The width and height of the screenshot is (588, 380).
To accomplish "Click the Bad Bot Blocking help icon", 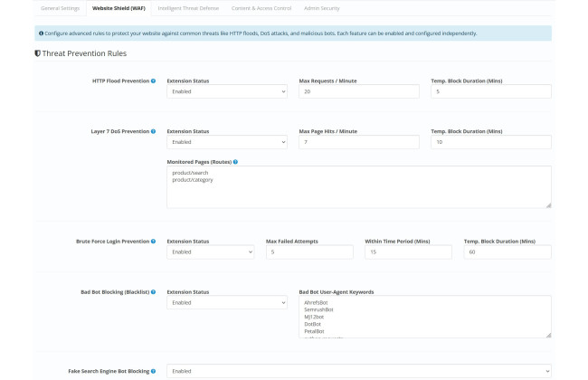I will [154, 292].
